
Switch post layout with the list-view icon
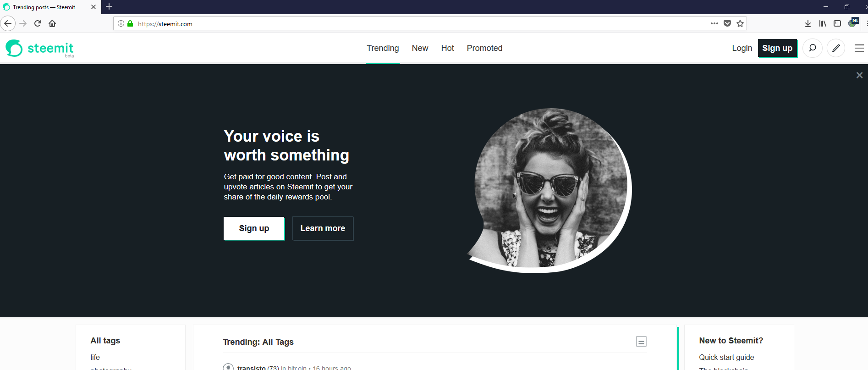click(x=642, y=342)
